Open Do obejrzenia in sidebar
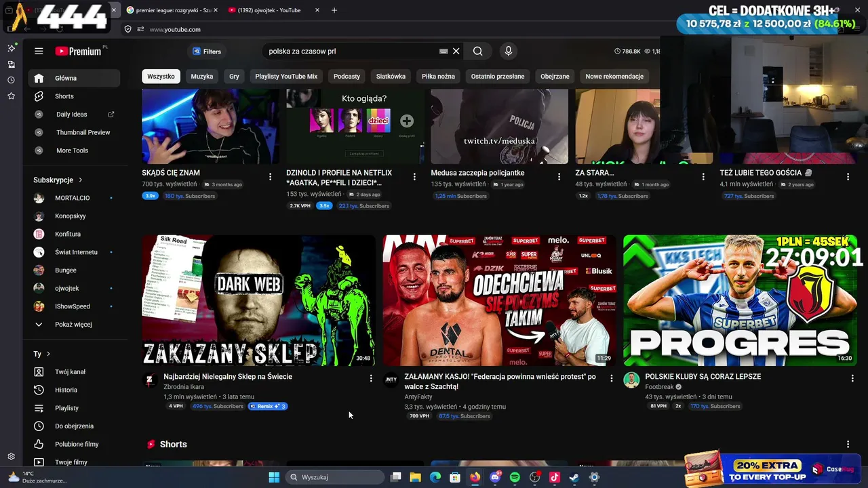 pos(74,426)
